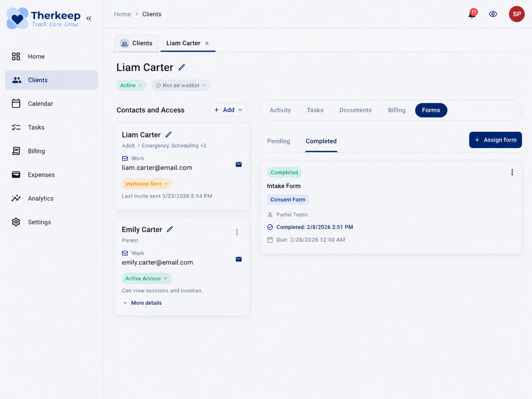
Task: Open Intake Form three-dot menu
Action: pyautogui.click(x=512, y=173)
